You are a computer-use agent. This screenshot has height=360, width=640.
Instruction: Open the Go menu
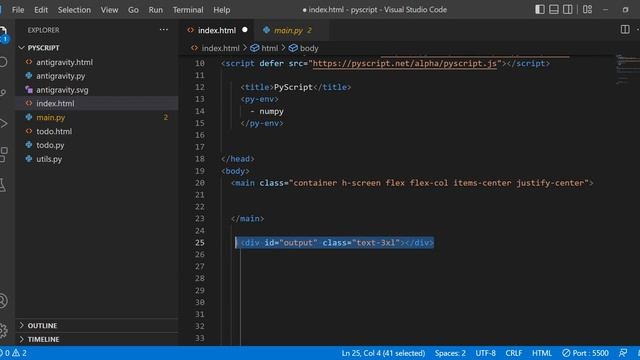[133, 9]
